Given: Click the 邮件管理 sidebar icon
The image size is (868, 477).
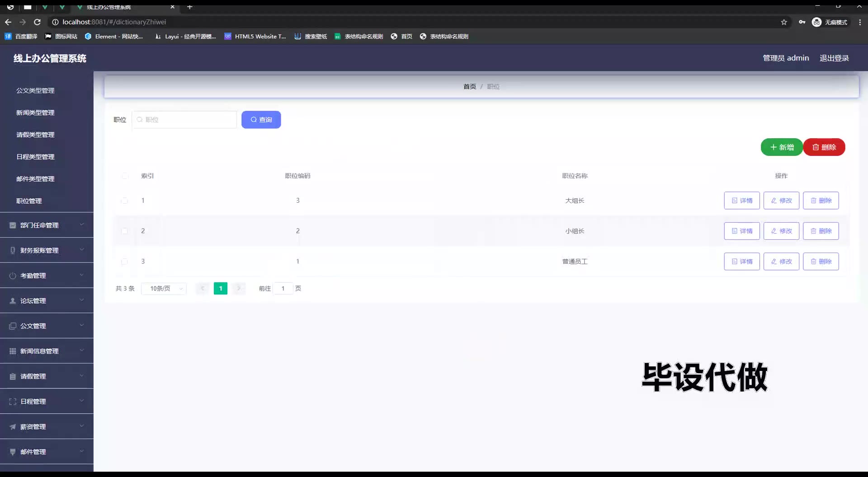Looking at the screenshot, I should pyautogui.click(x=13, y=452).
